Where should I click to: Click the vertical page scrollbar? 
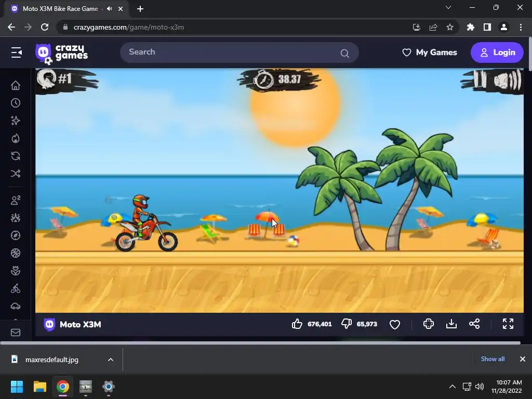[530, 54]
